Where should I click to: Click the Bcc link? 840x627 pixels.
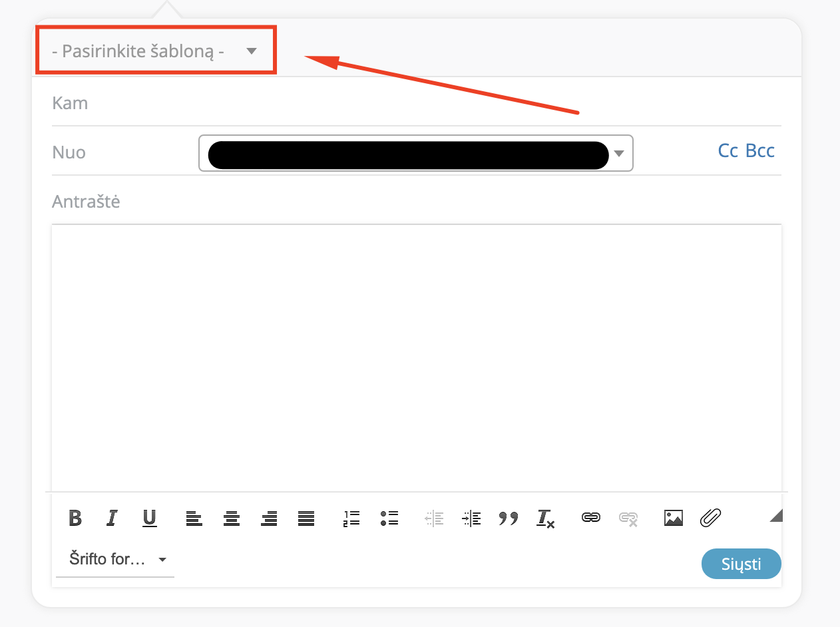(760, 151)
